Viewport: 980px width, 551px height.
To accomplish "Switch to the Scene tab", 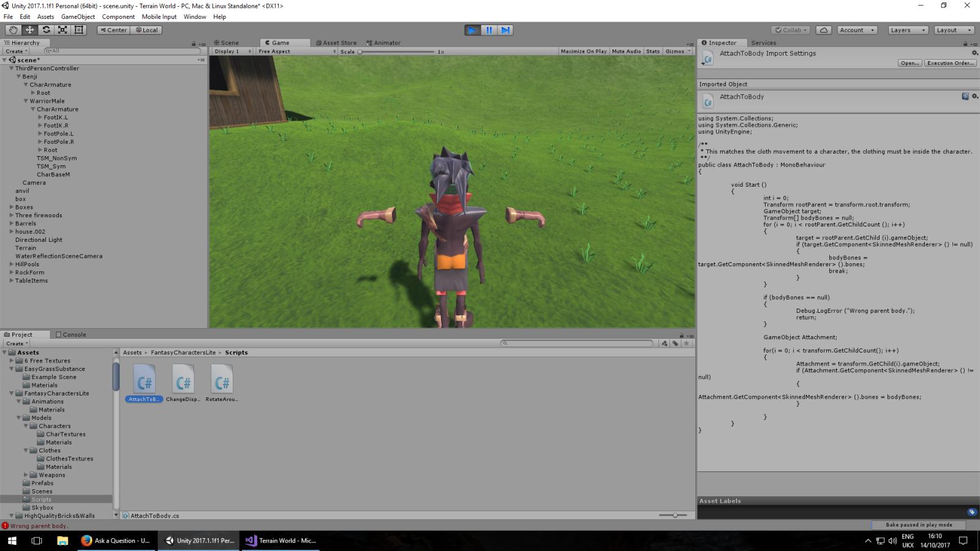I will 226,43.
